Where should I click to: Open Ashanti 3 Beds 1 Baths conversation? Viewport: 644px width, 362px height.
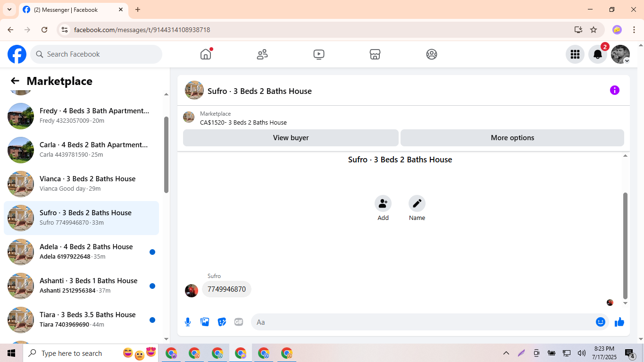(x=81, y=286)
